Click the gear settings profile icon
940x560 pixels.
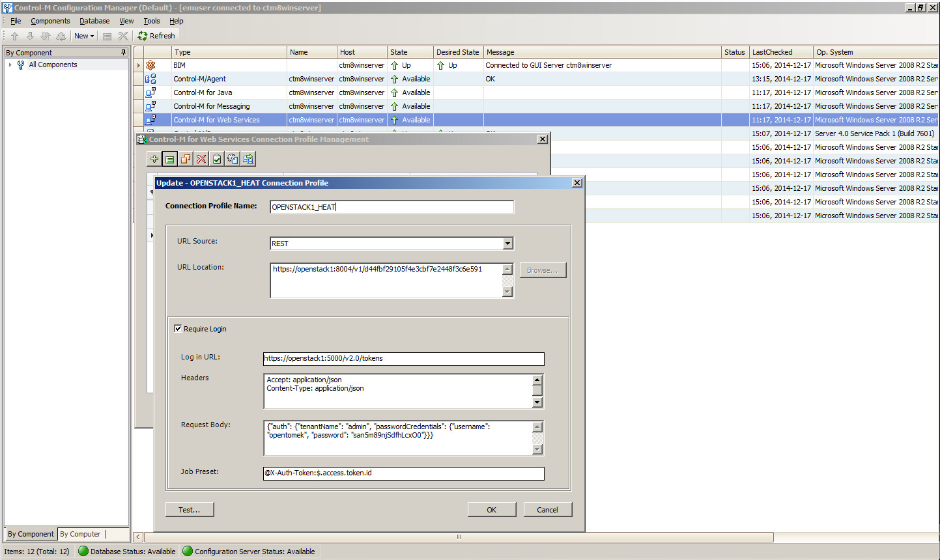(233, 159)
